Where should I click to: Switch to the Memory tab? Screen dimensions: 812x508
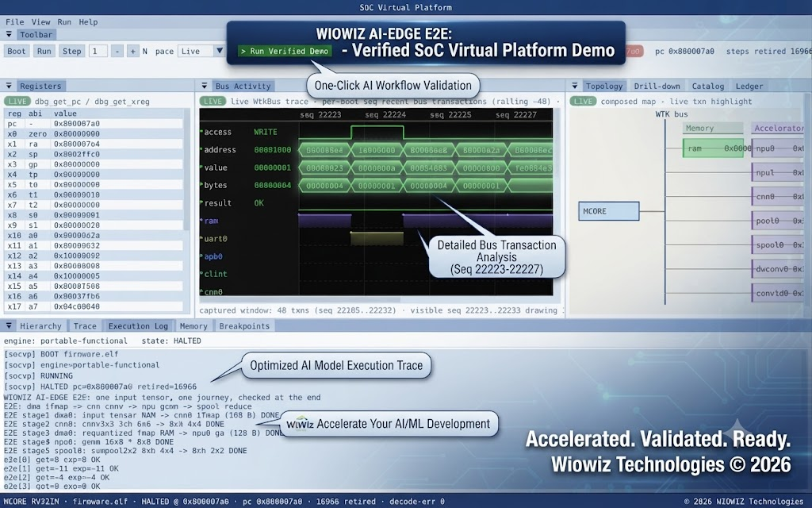tap(193, 326)
